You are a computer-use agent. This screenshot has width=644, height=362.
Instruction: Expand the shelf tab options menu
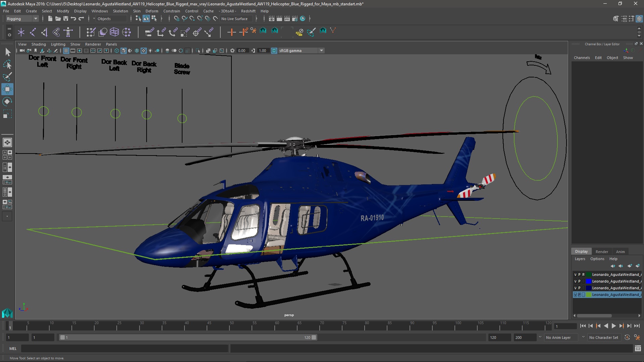click(x=9, y=35)
